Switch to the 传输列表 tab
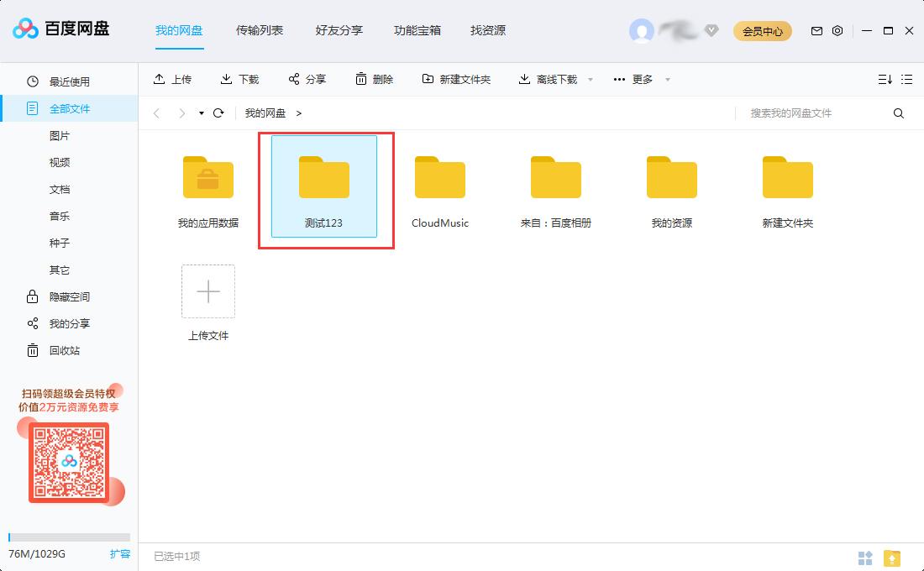This screenshot has height=571, width=924. 260,30
